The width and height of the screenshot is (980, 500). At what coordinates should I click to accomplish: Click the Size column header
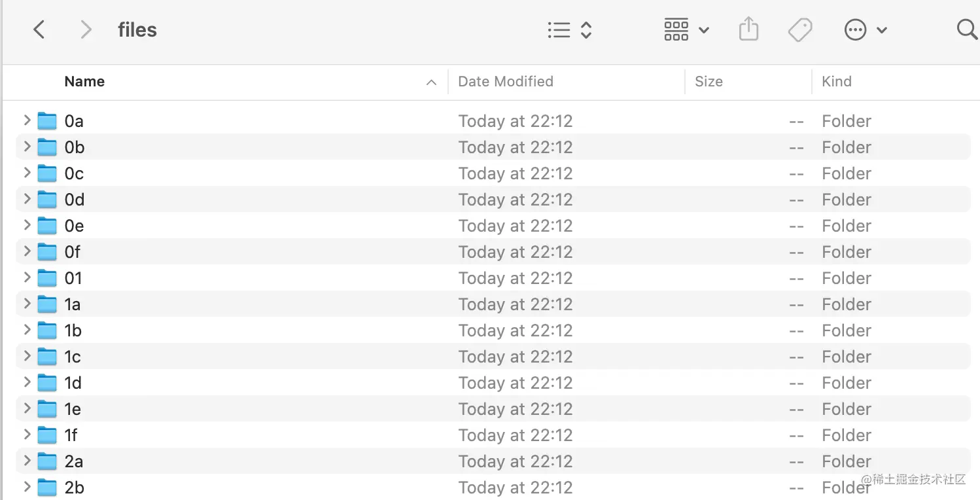(x=709, y=82)
